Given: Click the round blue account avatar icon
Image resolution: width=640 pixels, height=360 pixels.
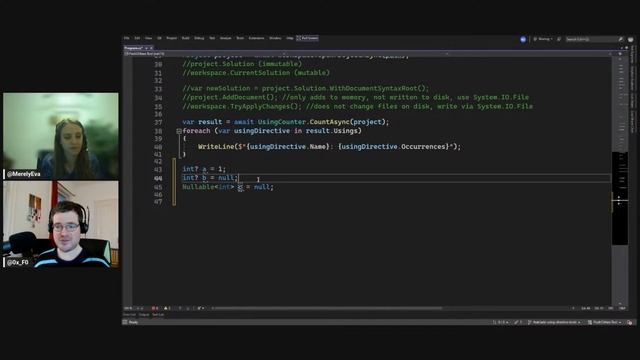Looking at the screenshot, I should 523,39.
